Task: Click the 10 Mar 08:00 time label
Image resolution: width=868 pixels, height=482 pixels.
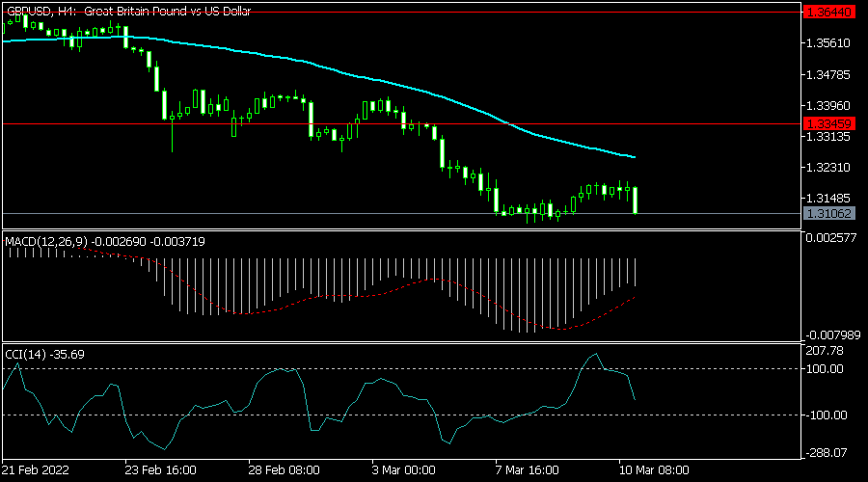Action: pyautogui.click(x=654, y=470)
